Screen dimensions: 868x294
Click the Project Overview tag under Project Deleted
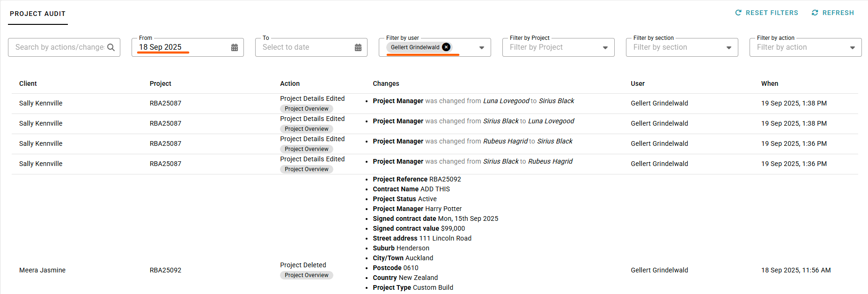[x=307, y=275]
